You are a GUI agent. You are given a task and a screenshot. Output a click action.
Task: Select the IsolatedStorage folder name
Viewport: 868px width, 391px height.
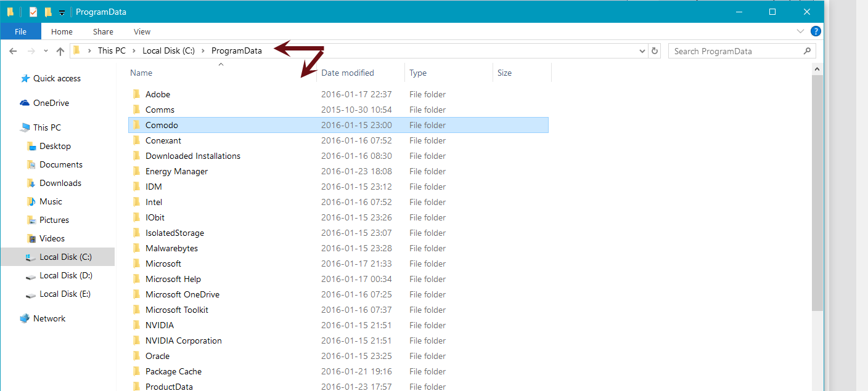(174, 233)
